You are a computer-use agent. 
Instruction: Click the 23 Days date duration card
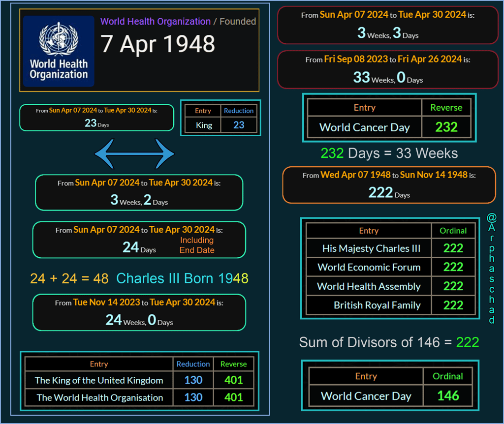click(x=97, y=118)
